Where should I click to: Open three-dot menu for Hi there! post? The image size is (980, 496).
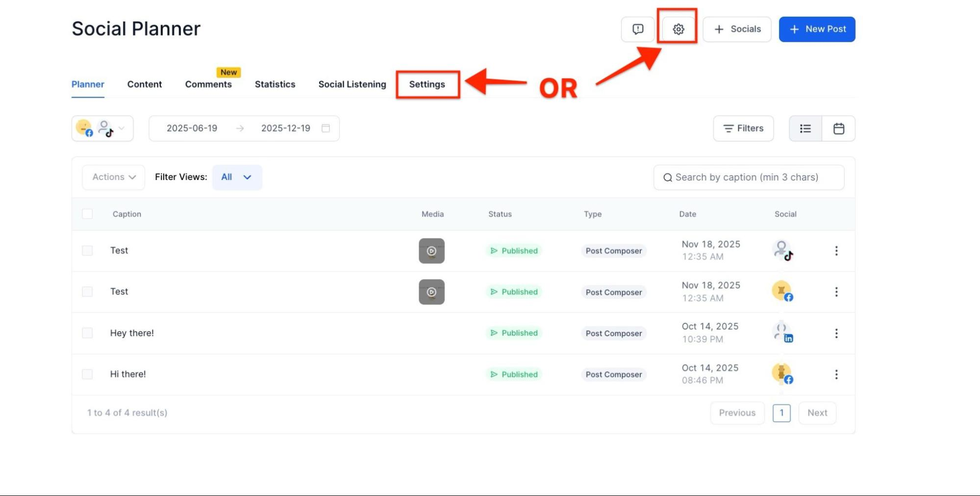click(836, 374)
